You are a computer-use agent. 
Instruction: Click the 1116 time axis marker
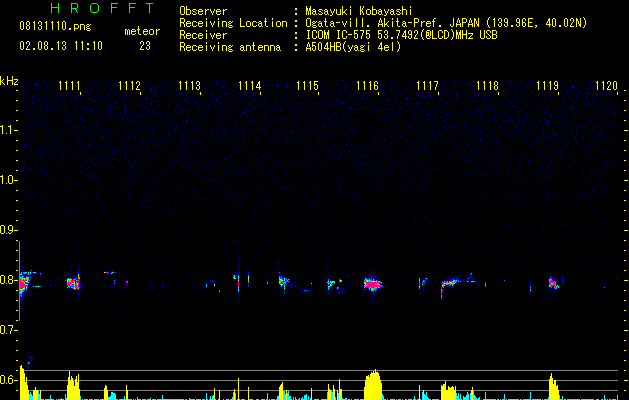367,86
